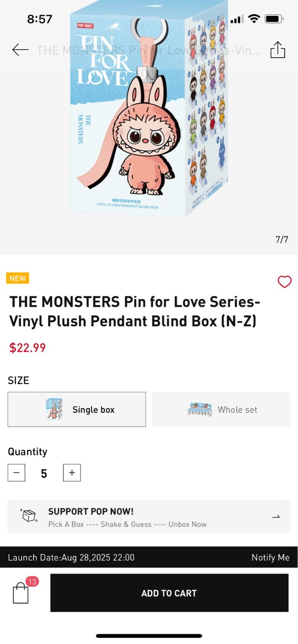
Task: Expand Support Pop Now arrow
Action: click(276, 517)
